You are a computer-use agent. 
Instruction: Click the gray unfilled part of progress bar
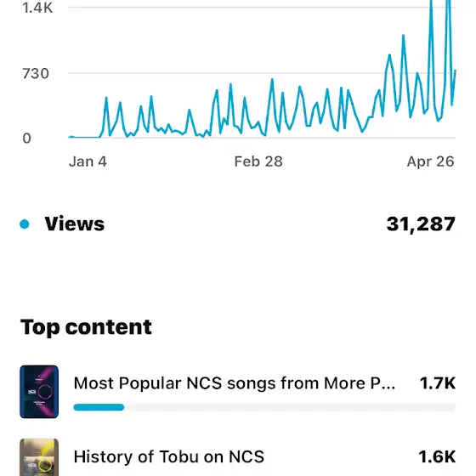(x=290, y=407)
